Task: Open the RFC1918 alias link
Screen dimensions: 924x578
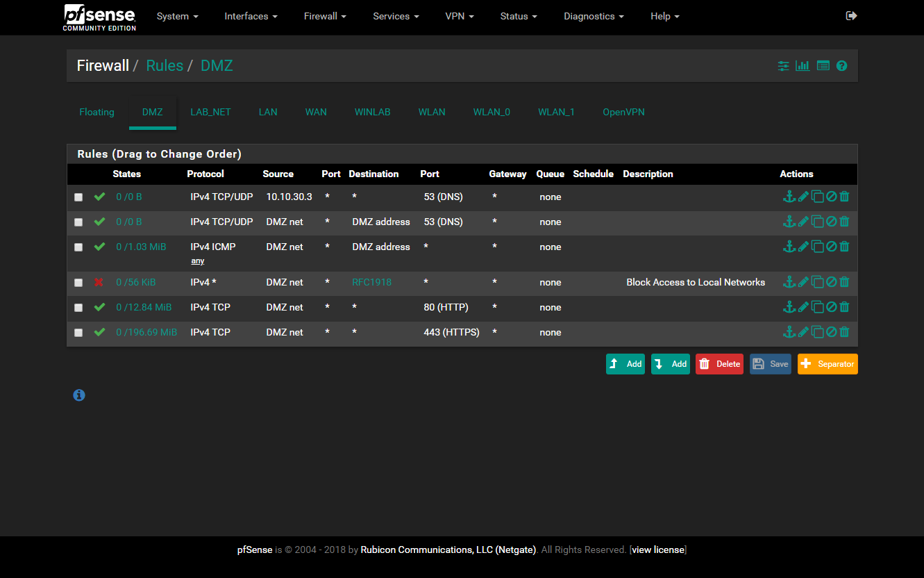Action: click(x=371, y=282)
